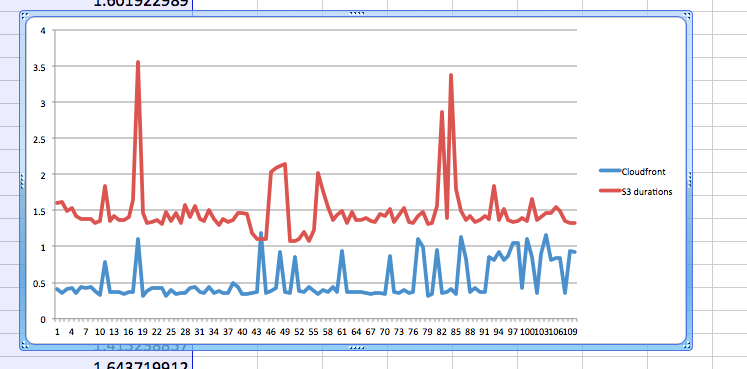Click the red S3 peak at point 84
The image size is (747, 369).
point(451,75)
